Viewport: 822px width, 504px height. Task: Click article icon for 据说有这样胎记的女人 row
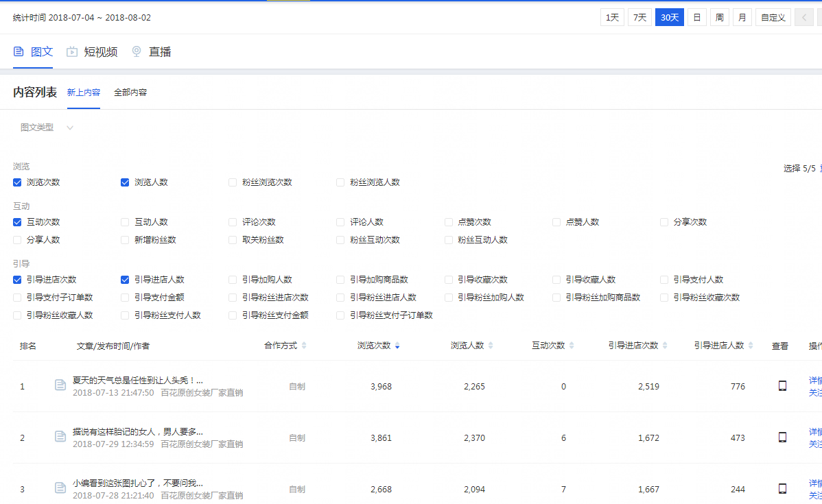click(60, 437)
